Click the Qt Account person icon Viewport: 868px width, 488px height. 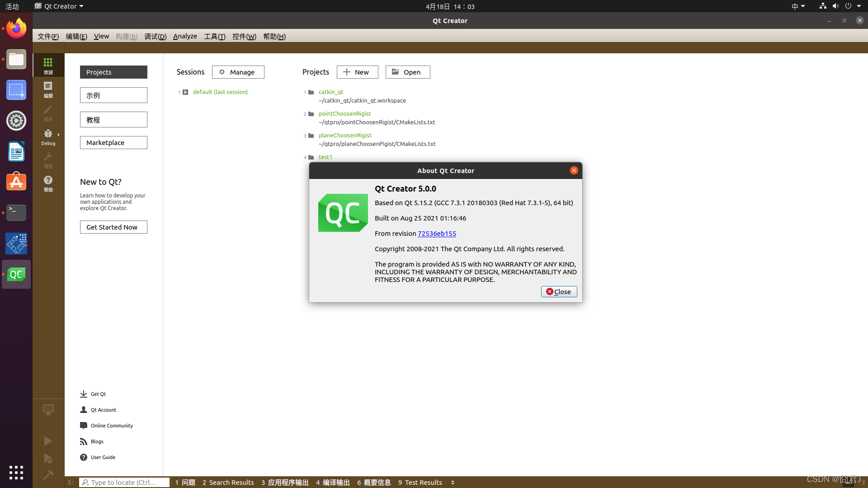tap(84, 410)
